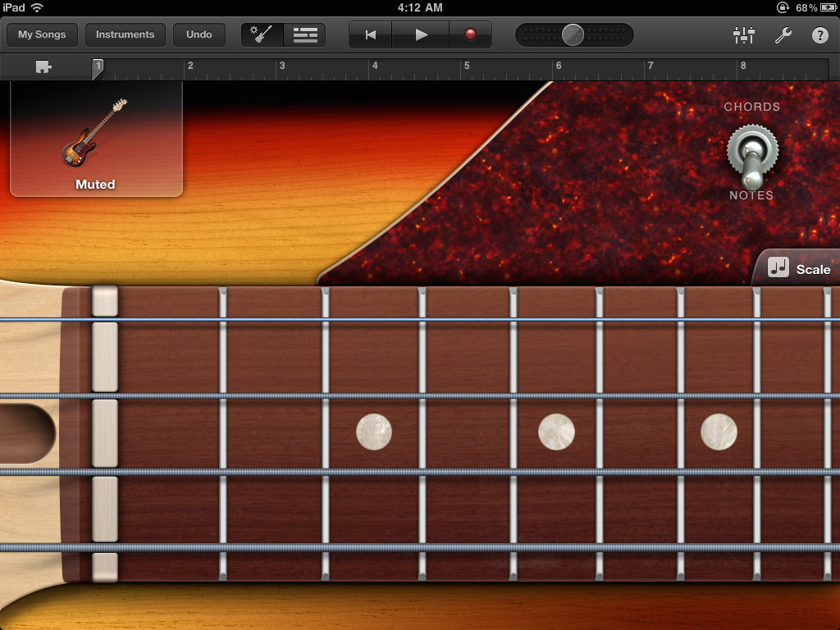Jump to bar 8 on ruler
Screen dimensions: 840x630
743,66
